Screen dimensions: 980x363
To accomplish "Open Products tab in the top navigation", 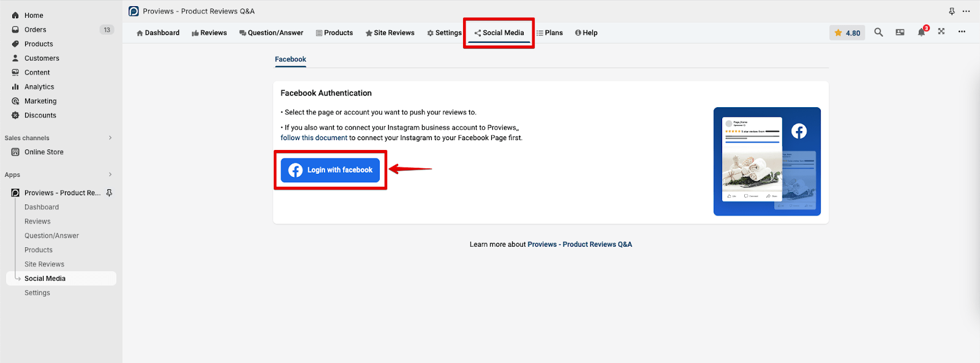I will tap(334, 33).
